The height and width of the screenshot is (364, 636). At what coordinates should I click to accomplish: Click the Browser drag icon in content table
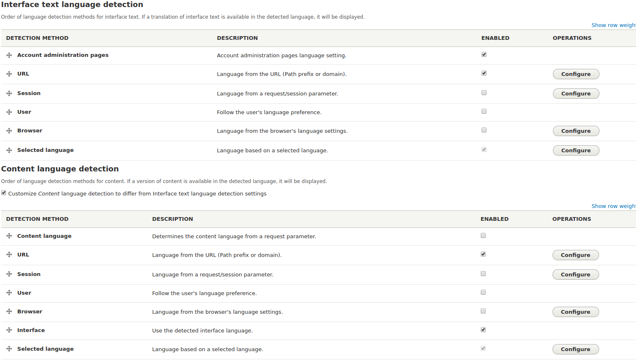tap(9, 311)
